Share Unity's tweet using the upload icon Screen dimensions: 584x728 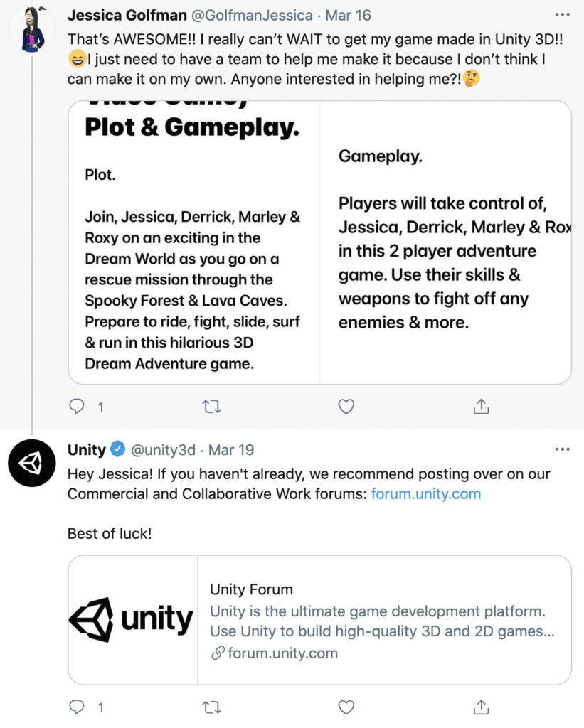pyautogui.click(x=481, y=707)
